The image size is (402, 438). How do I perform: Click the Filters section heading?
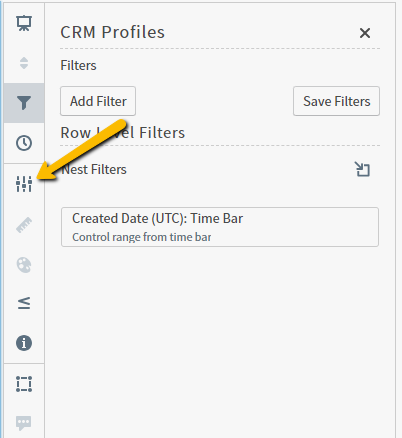[x=78, y=65]
